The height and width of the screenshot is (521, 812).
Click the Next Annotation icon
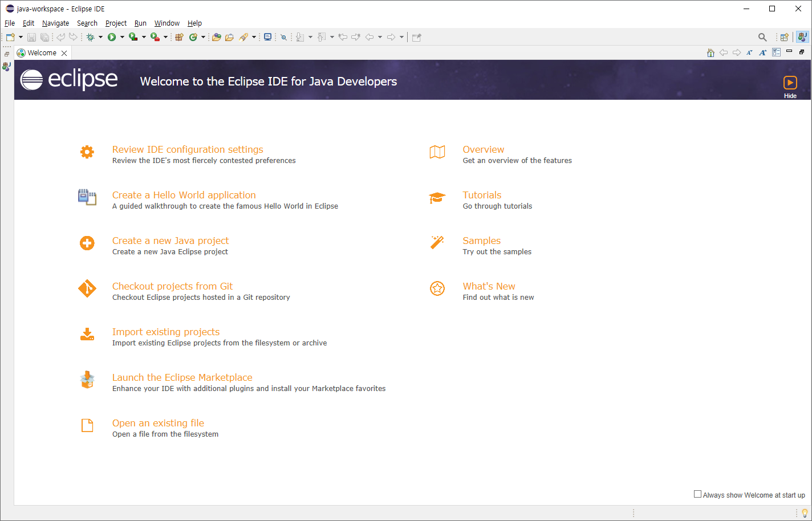(x=300, y=37)
